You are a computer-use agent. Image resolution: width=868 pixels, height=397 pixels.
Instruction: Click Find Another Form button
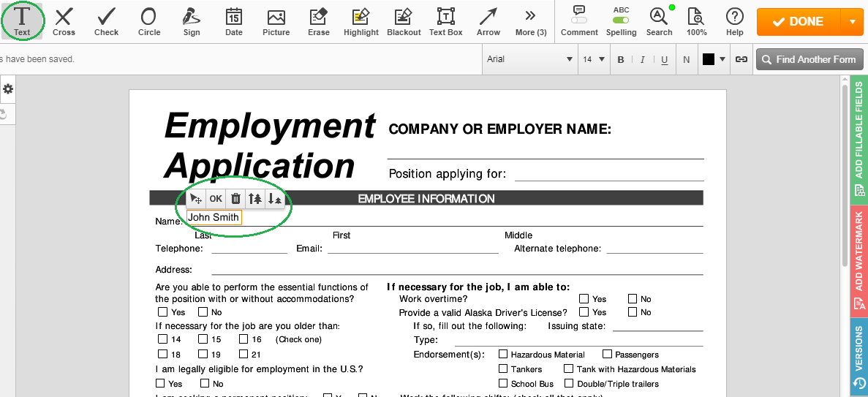pos(809,59)
